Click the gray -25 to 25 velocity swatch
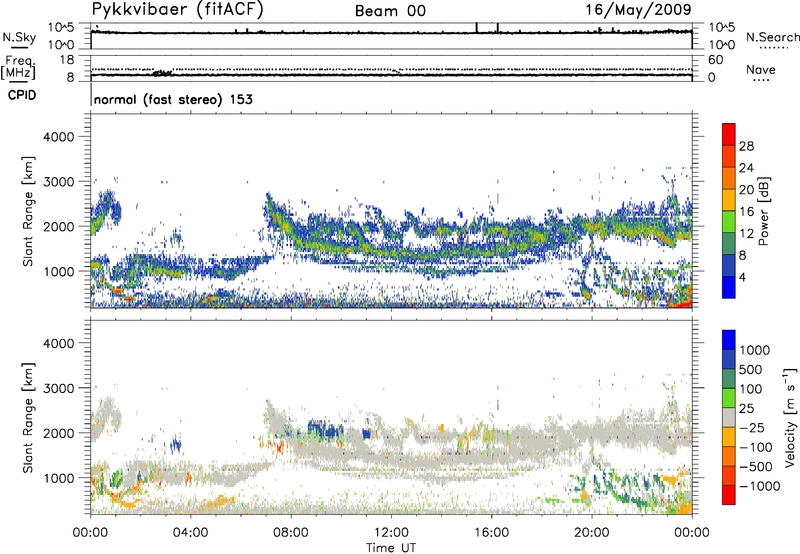Screen dimensions: 800x554 click(x=729, y=417)
